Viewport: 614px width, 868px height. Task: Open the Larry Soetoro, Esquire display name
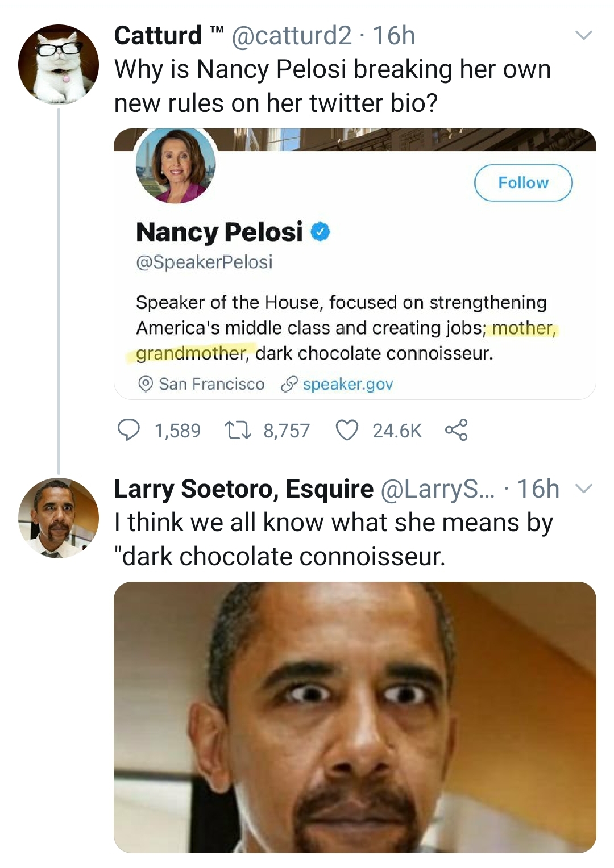click(243, 489)
